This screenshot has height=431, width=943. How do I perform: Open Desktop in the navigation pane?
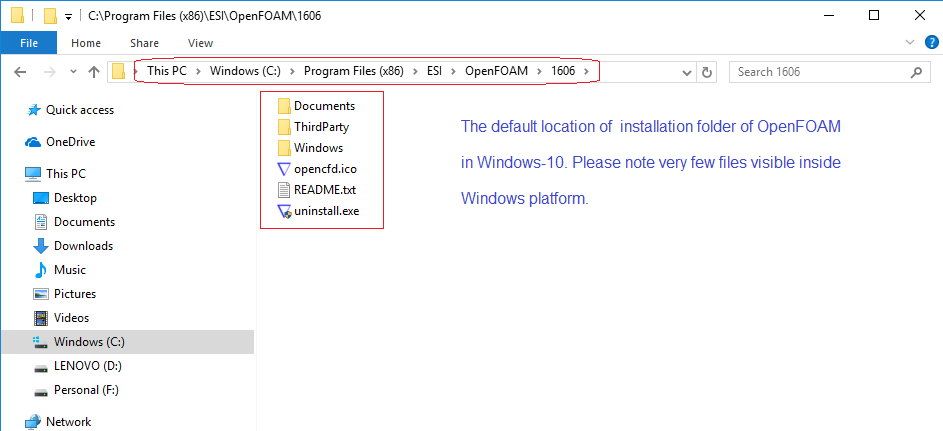(75, 198)
